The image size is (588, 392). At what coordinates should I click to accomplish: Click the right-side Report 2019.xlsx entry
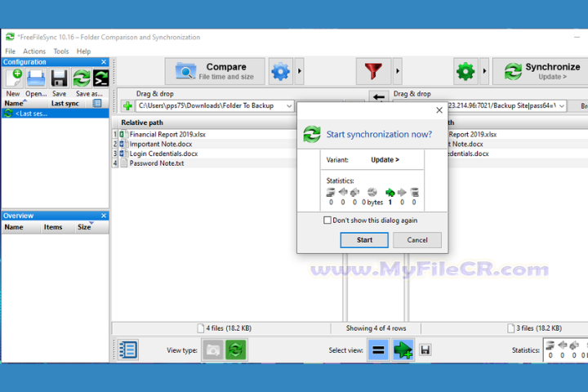473,134
